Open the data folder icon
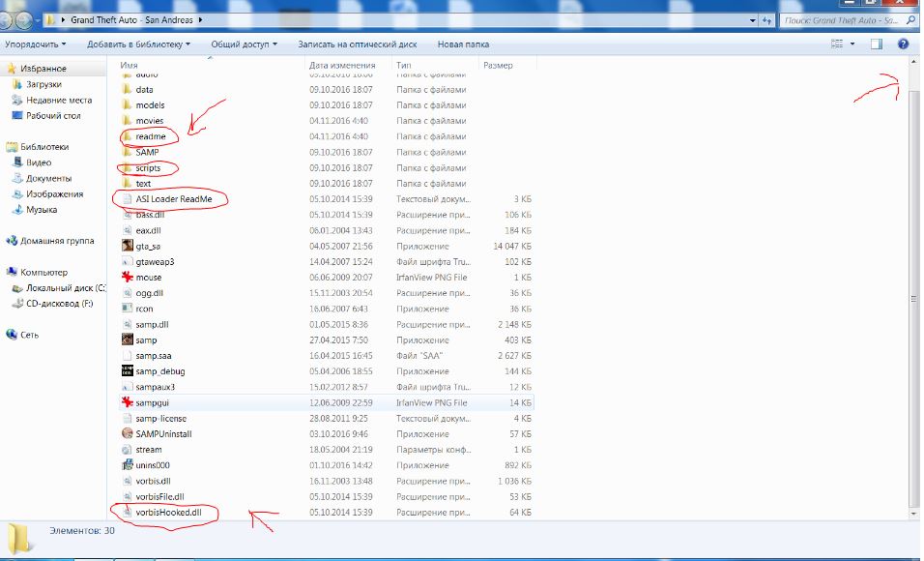Screen dimensions: 924x561 tap(127, 90)
